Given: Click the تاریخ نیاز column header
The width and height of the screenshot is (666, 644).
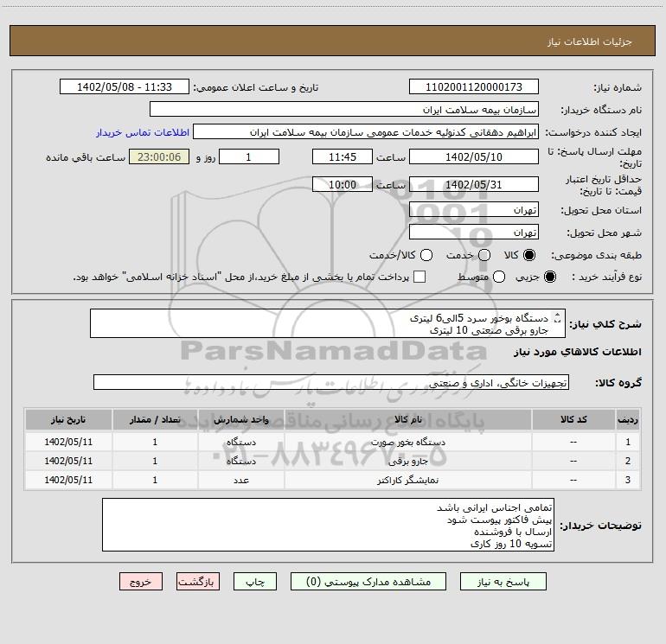Looking at the screenshot, I should (68, 419).
